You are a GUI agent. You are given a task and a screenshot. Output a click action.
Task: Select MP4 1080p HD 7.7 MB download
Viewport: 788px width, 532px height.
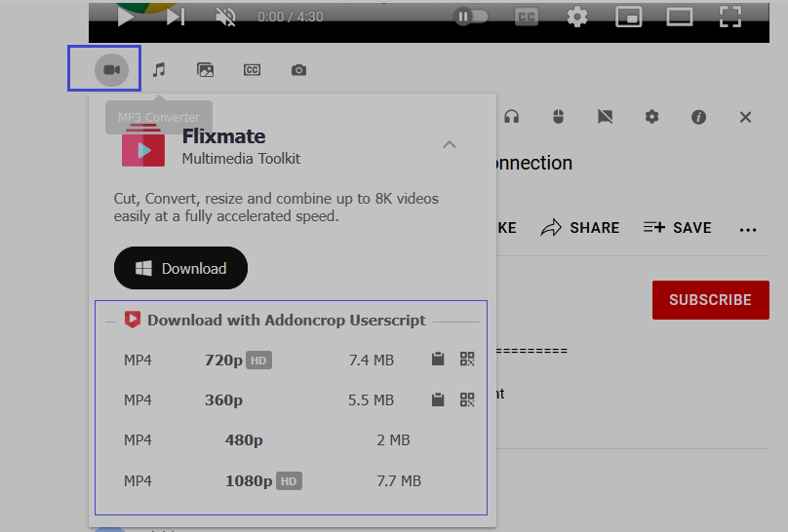[291, 480]
